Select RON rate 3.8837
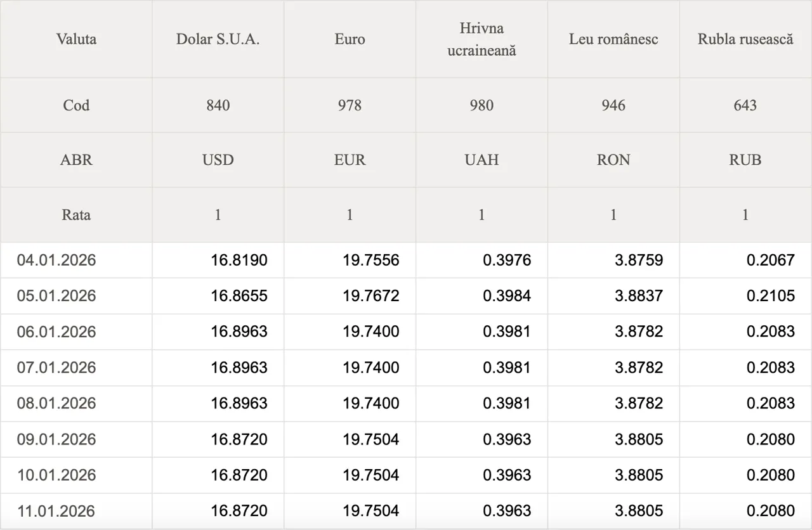This screenshot has width=812, height=530. [639, 296]
